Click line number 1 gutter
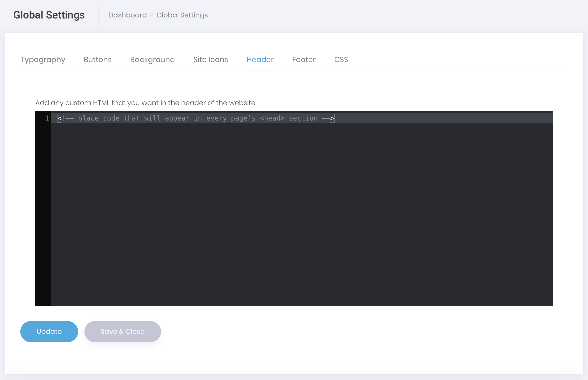This screenshot has height=380, width=588. click(x=47, y=118)
